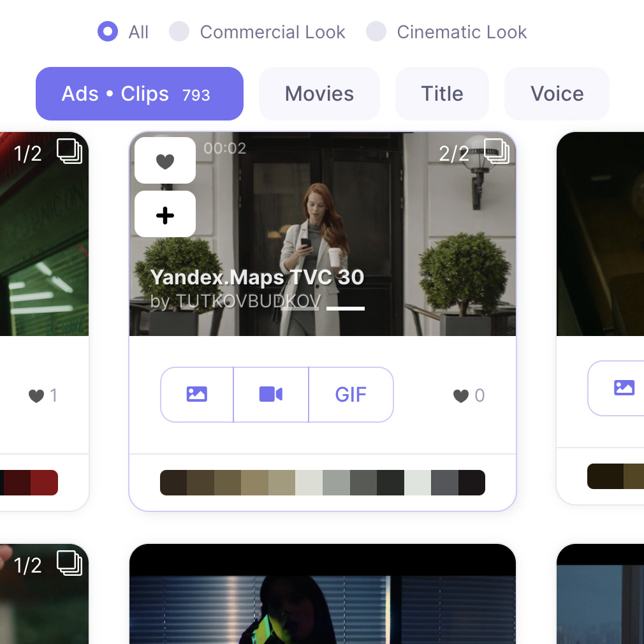Select the bright red swatch on the left card
The height and width of the screenshot is (644, 644).
(x=45, y=483)
